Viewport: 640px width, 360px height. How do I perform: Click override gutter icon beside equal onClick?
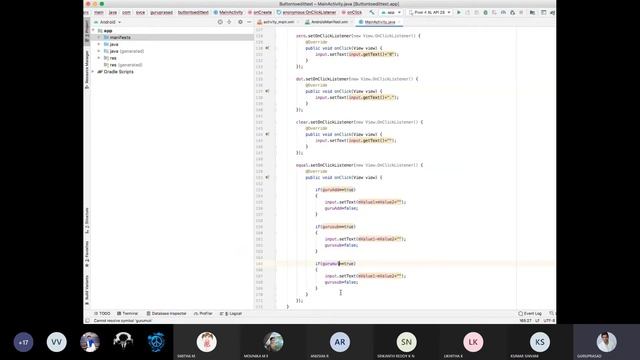click(x=267, y=178)
